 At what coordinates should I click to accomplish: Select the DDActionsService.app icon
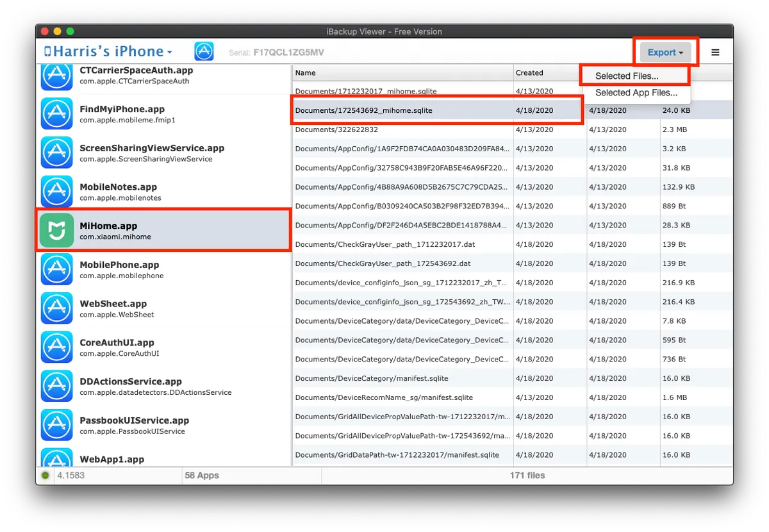coord(57,386)
